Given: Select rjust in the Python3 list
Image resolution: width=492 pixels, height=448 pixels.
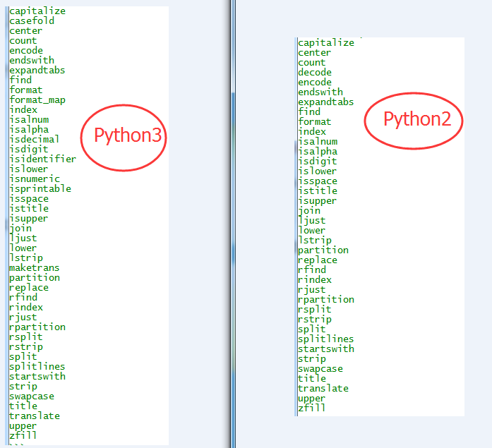Looking at the screenshot, I should tap(23, 317).
